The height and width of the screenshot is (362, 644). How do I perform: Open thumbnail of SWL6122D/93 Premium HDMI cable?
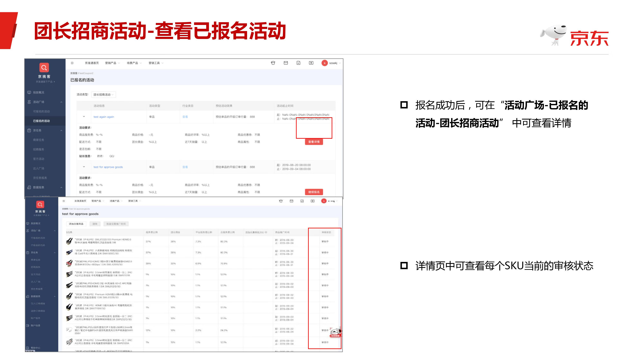tap(69, 241)
